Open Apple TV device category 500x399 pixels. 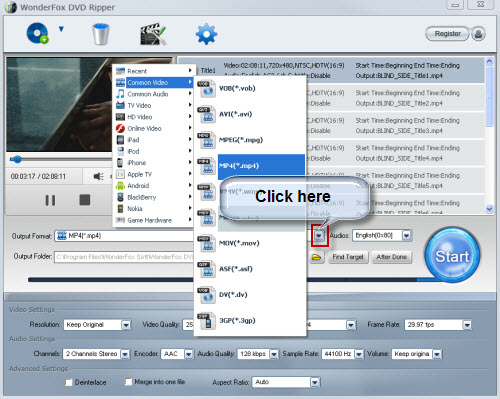pyautogui.click(x=153, y=174)
